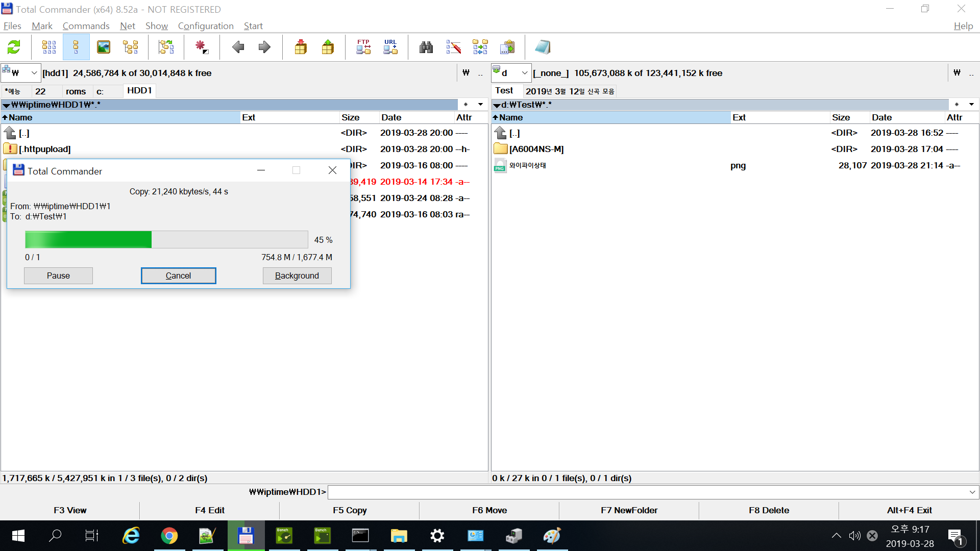Open the URL new connection icon
The image size is (980, 551).
pos(390,47)
